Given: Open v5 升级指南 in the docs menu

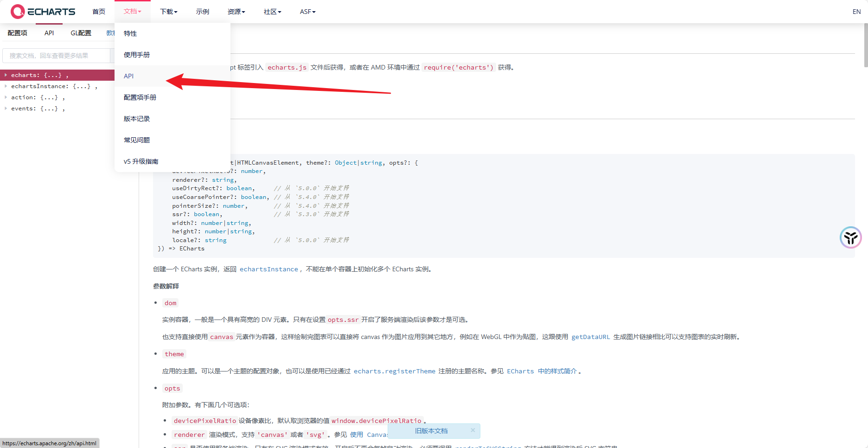Looking at the screenshot, I should click(172, 161).
